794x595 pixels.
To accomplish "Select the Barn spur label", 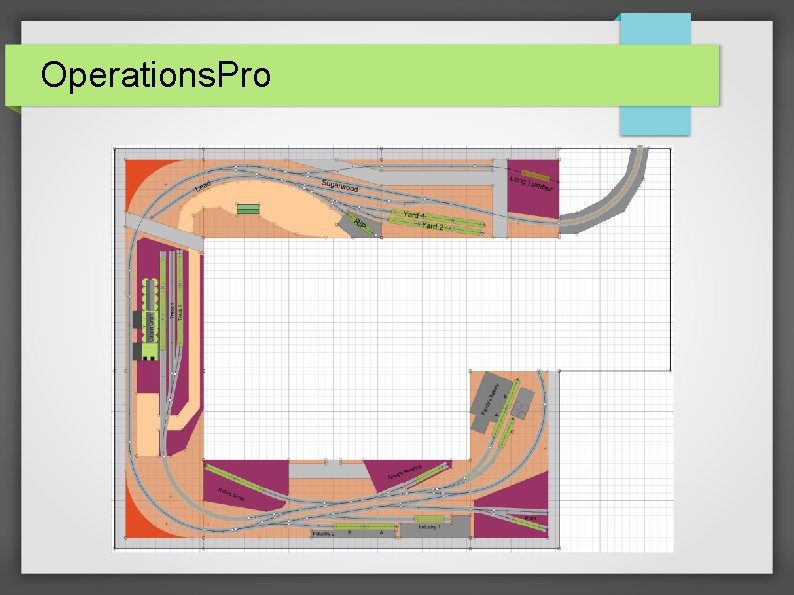I will pos(530,519).
